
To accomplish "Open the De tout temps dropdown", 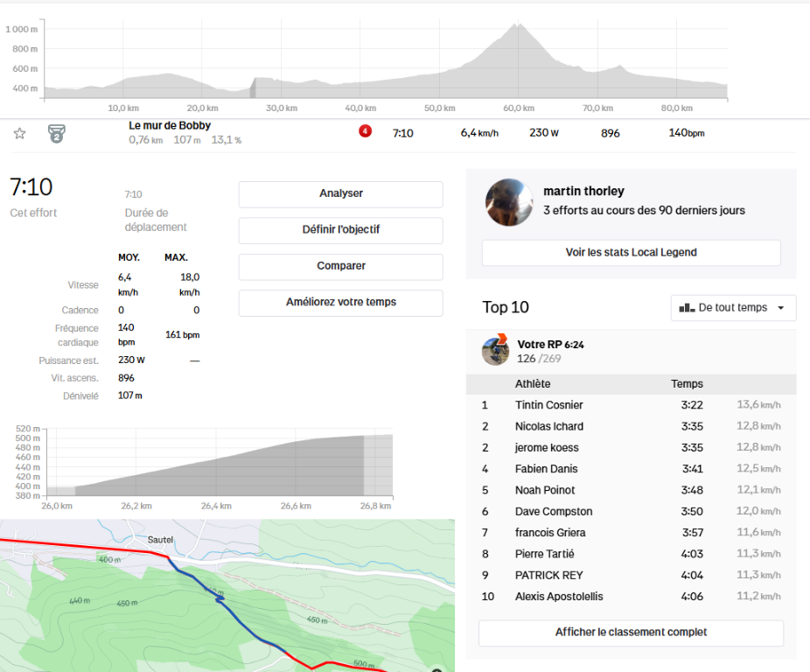I will pyautogui.click(x=734, y=308).
